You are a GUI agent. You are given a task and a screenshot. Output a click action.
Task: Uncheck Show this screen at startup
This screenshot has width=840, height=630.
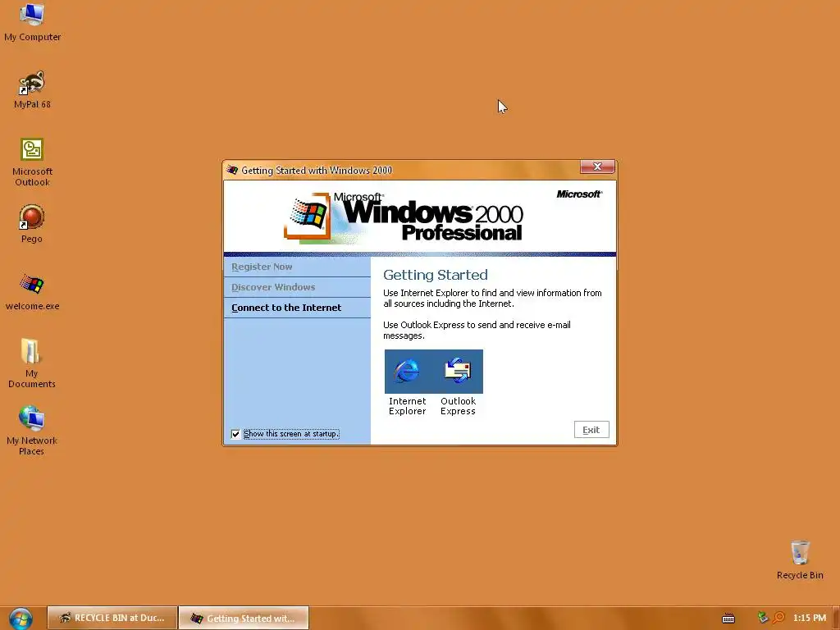[x=235, y=434]
